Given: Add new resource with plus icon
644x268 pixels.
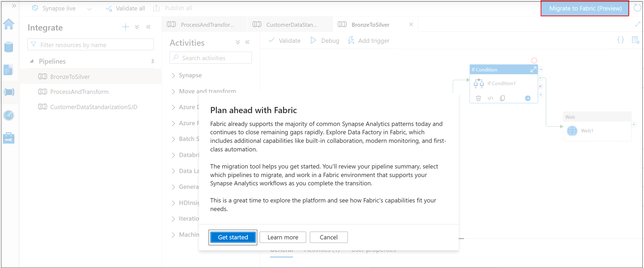Looking at the screenshot, I should tap(126, 27).
